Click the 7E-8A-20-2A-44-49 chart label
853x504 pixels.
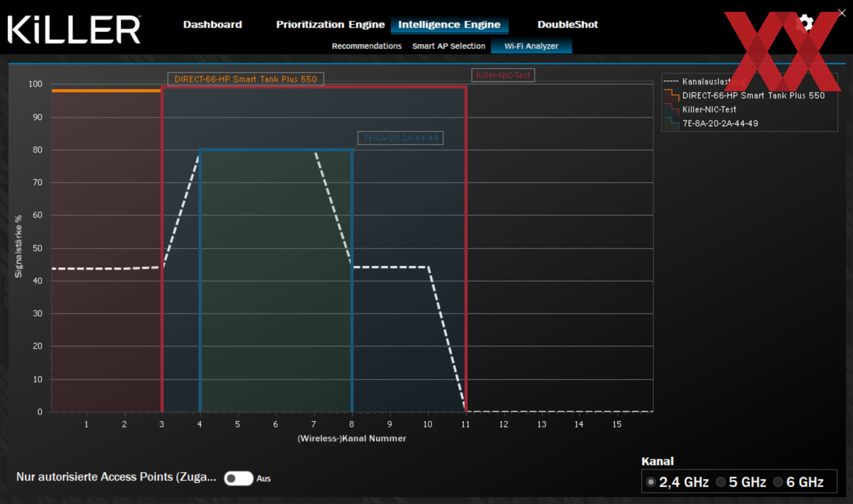click(x=400, y=138)
